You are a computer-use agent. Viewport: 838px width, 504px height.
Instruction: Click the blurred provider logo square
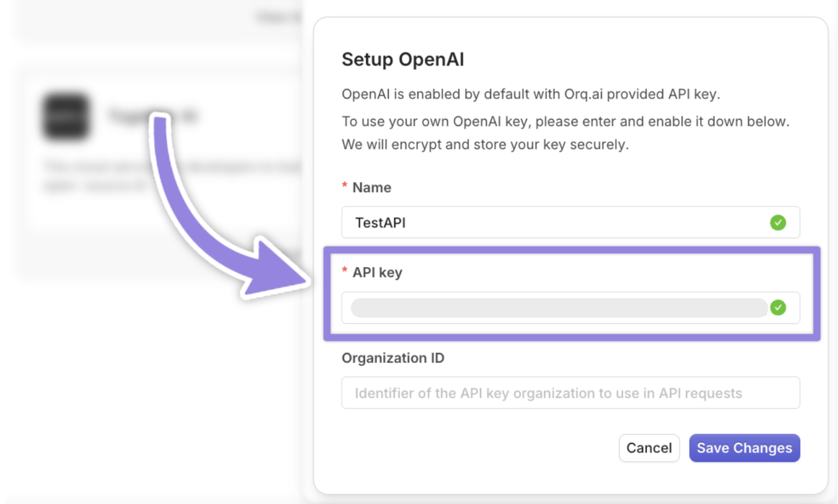[66, 116]
